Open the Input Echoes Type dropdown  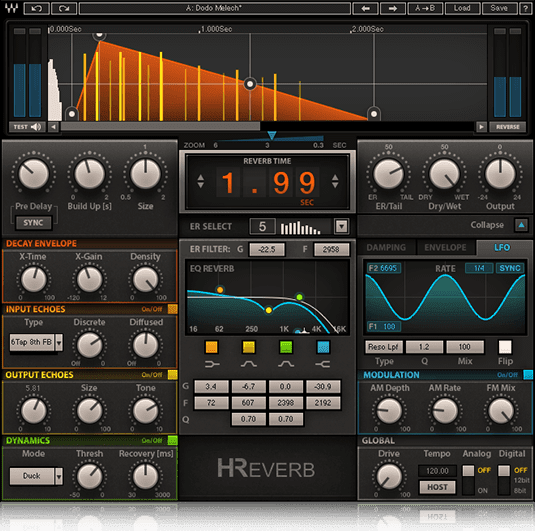(59, 342)
